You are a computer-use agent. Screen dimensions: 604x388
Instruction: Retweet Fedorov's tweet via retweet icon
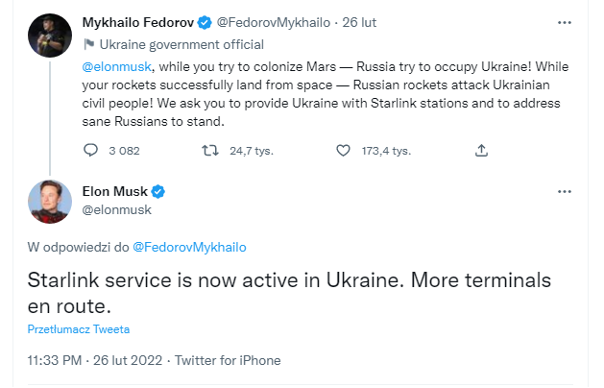[x=210, y=150]
